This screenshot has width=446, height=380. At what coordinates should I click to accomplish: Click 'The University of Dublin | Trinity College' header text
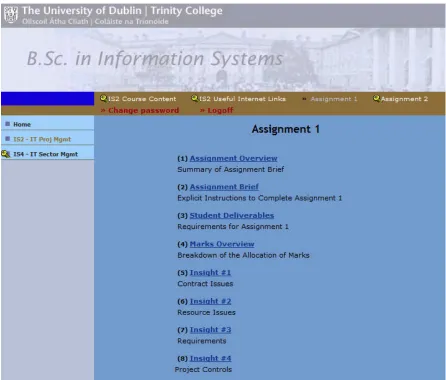(122, 11)
